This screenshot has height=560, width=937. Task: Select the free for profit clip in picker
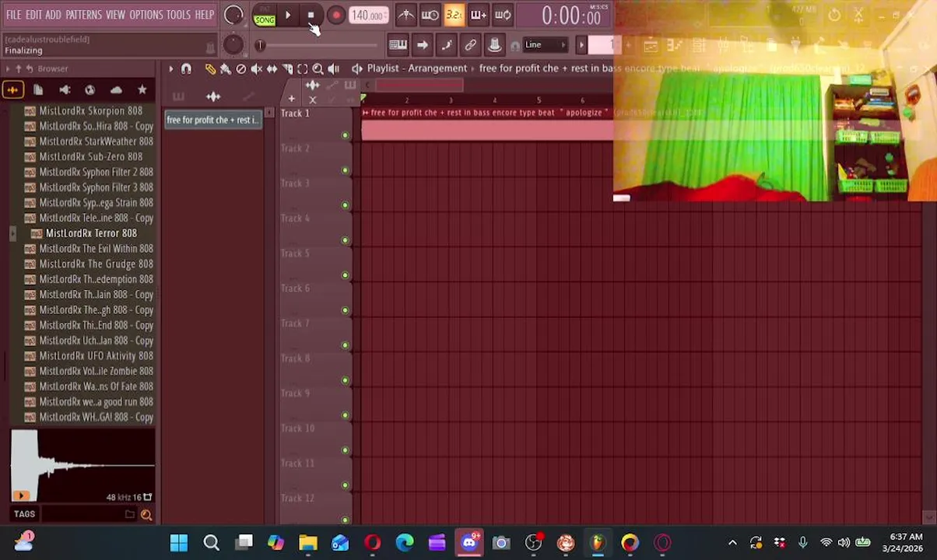coord(212,120)
